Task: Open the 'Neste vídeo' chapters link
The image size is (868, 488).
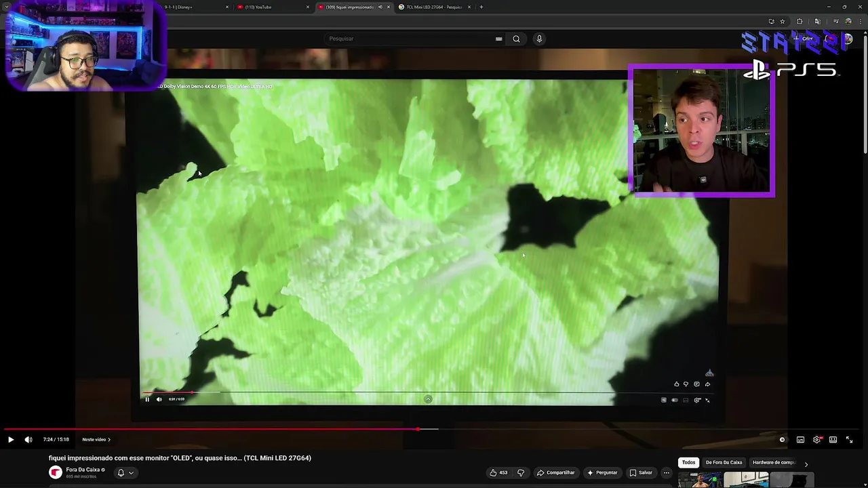Action: coord(96,439)
